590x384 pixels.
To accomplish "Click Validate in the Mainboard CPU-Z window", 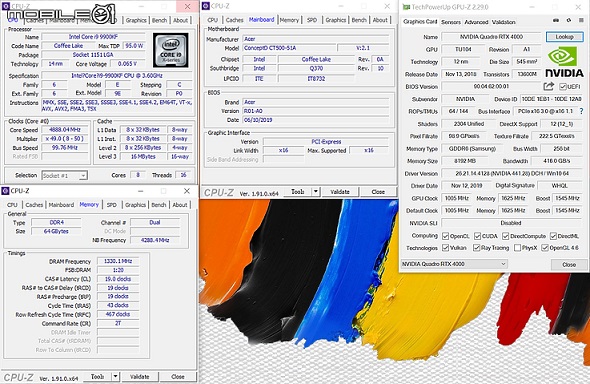I will coord(340,192).
